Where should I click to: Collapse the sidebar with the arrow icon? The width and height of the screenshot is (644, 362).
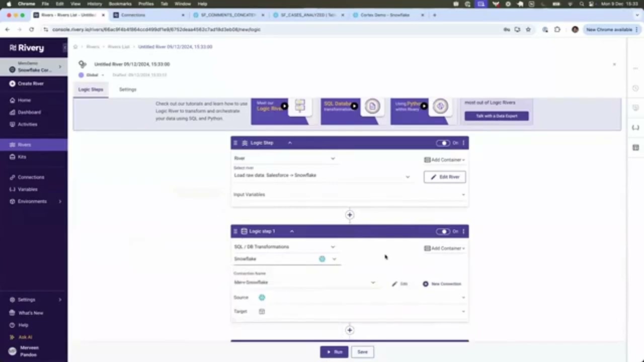point(64,48)
